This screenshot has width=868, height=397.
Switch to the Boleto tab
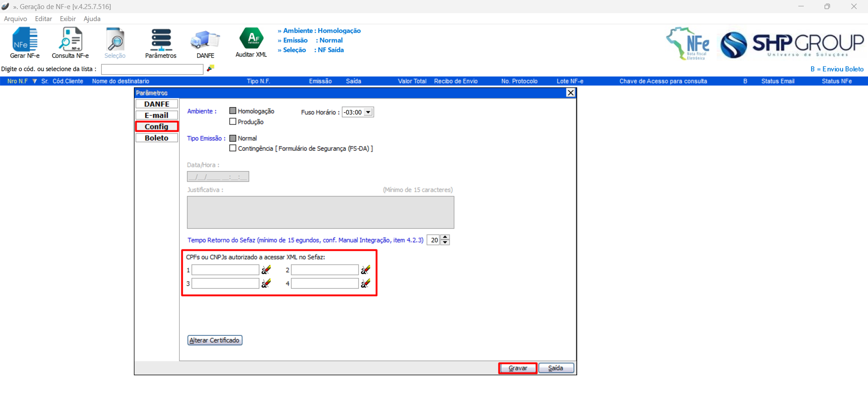157,138
